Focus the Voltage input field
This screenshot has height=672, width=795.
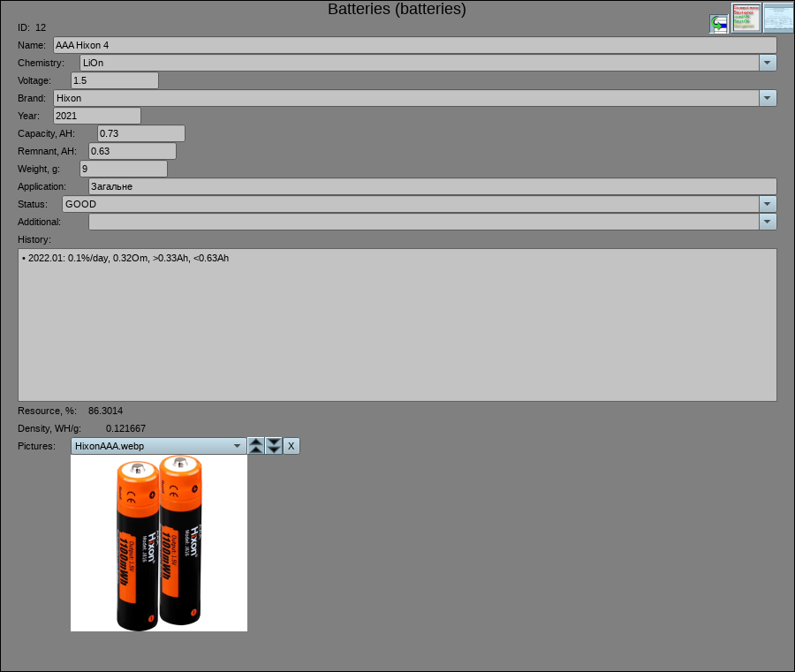click(x=114, y=80)
